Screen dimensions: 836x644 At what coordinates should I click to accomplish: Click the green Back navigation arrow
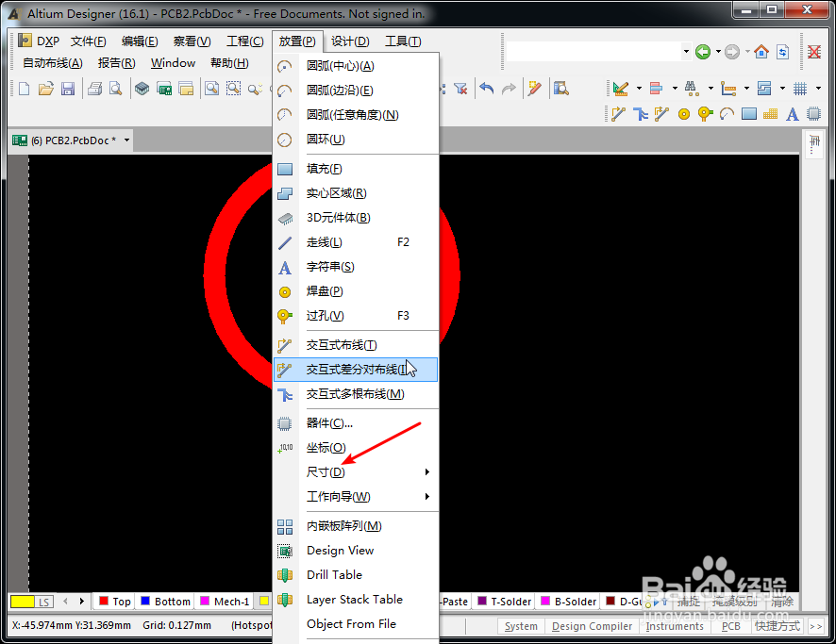703,52
